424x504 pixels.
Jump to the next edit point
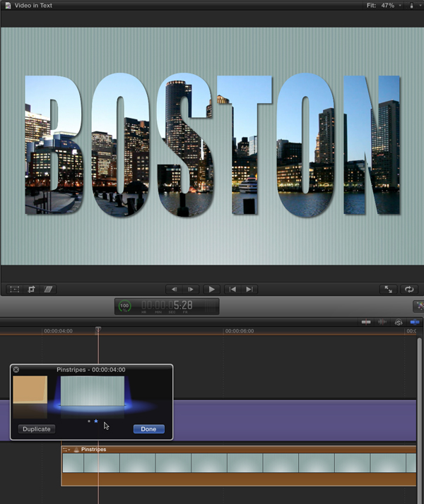249,289
